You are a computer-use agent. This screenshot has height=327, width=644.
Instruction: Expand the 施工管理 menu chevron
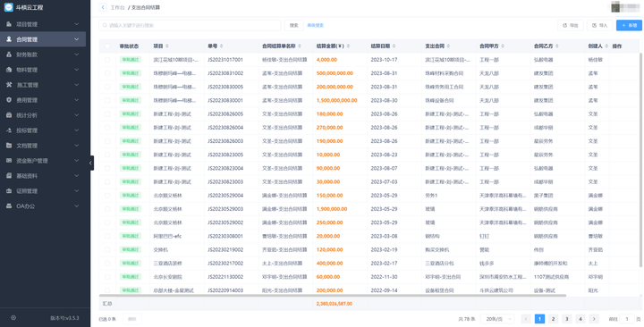[76, 85]
